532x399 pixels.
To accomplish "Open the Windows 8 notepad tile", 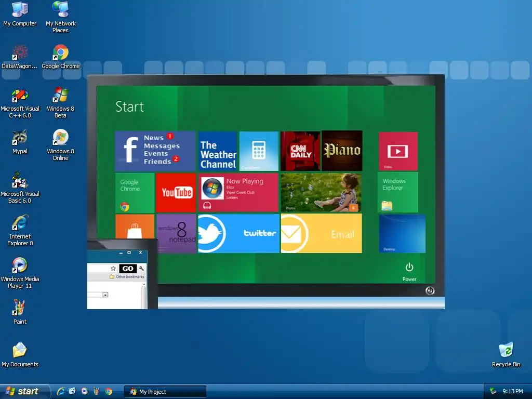I will click(177, 233).
